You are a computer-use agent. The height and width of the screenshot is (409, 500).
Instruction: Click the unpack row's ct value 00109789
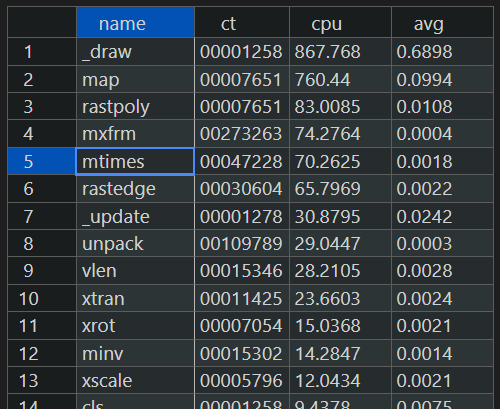coord(242,244)
